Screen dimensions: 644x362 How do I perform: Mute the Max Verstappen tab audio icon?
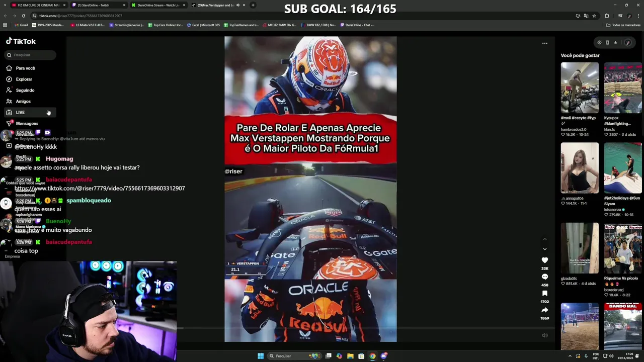pyautogui.click(x=237, y=5)
